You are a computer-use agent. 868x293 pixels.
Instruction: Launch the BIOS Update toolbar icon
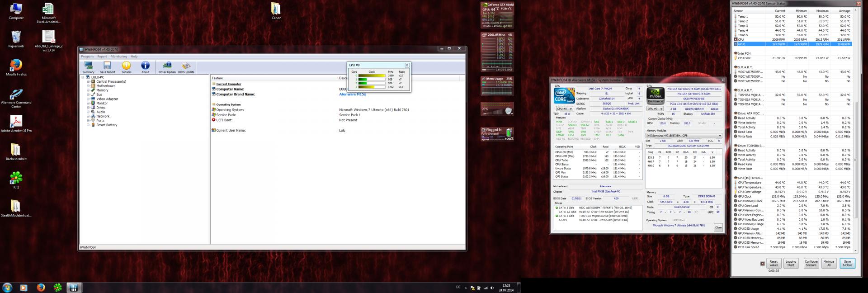[x=186, y=67]
